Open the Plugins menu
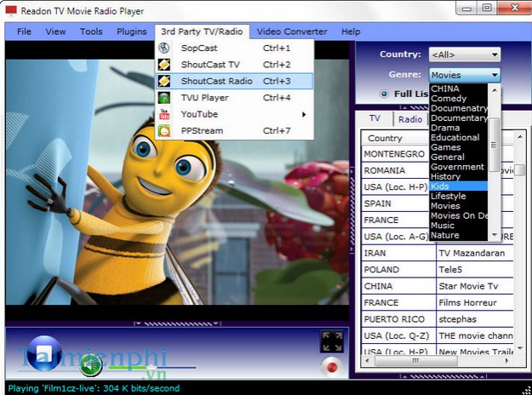This screenshot has width=532, height=395. 132,31
